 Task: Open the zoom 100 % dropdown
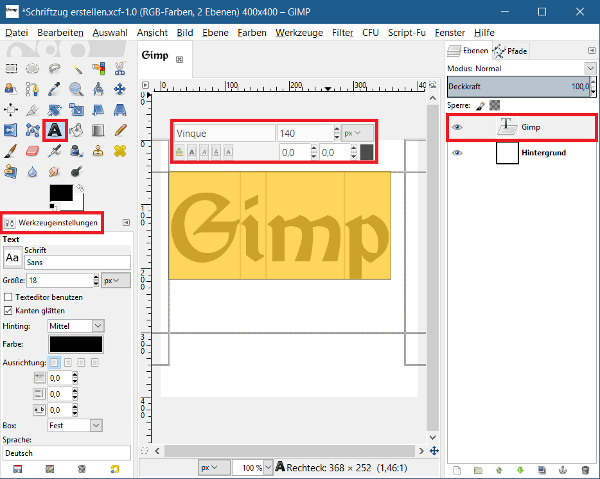268,468
